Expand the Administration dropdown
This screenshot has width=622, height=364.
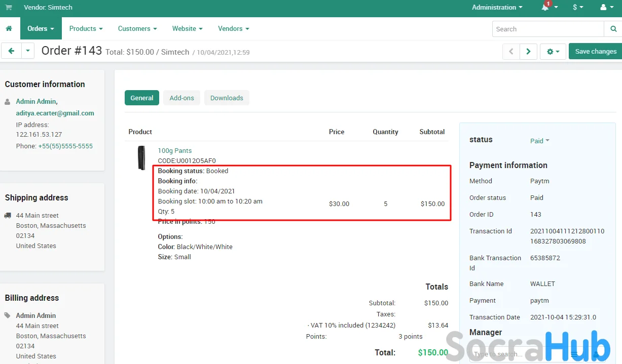tap(497, 8)
